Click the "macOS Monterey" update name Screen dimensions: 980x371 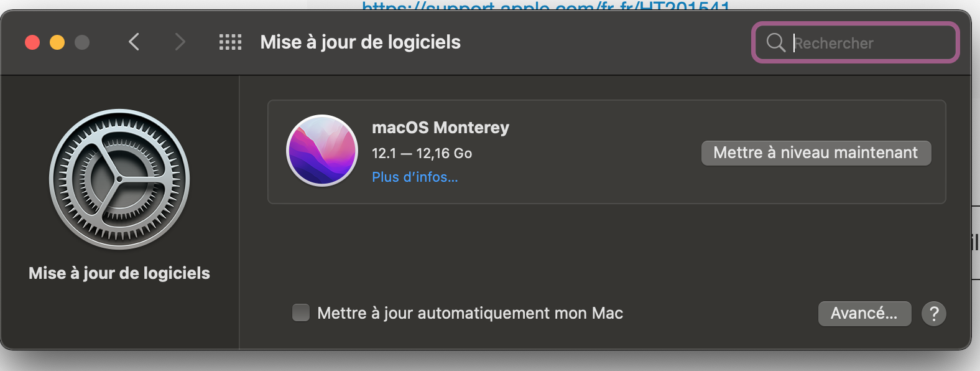click(x=440, y=128)
